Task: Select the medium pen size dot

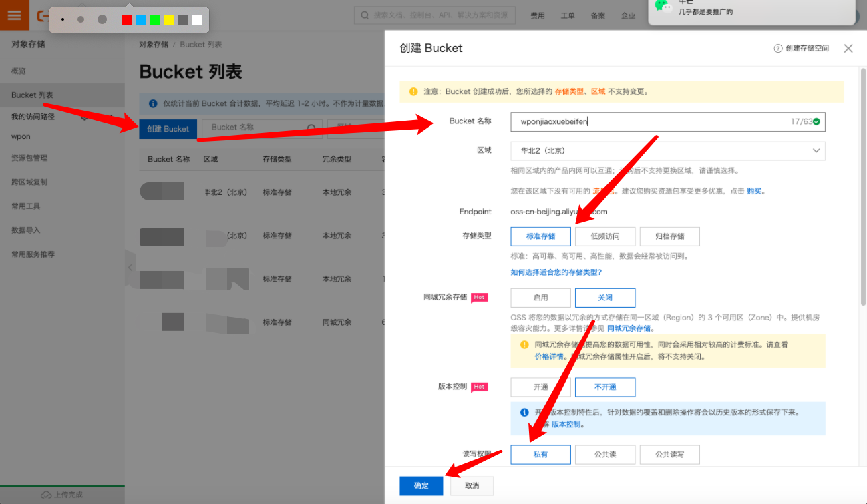Action: coord(81,19)
